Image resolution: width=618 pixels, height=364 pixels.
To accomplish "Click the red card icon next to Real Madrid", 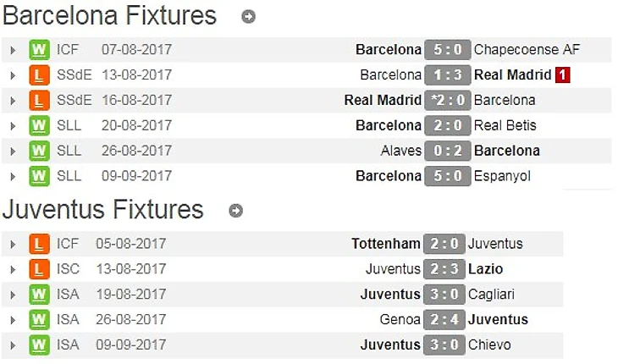I will 562,74.
